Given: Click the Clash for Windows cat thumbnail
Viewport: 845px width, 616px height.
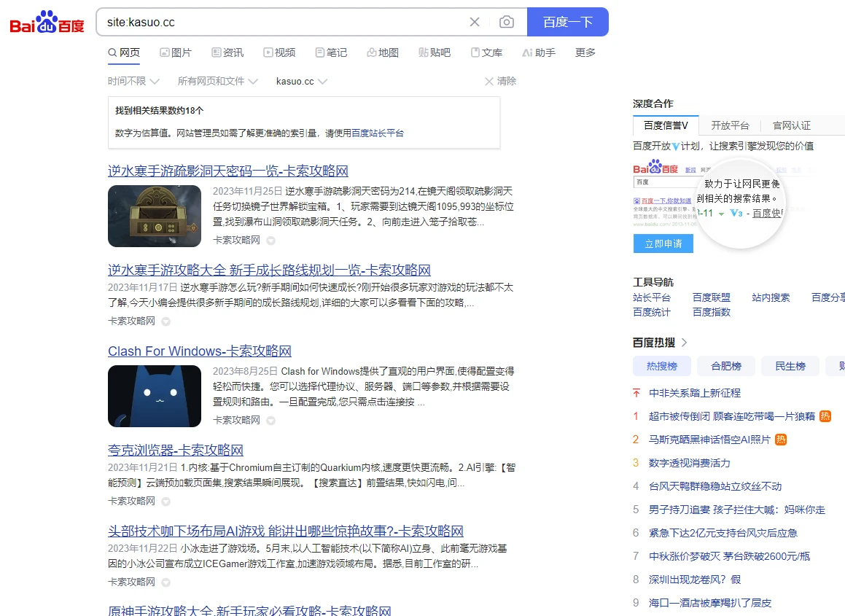Looking at the screenshot, I should click(x=155, y=396).
